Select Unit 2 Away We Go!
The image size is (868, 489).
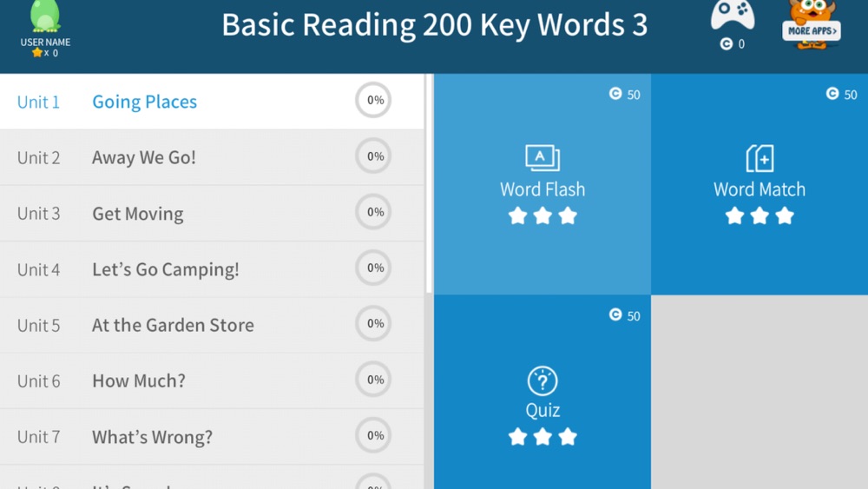tap(212, 157)
